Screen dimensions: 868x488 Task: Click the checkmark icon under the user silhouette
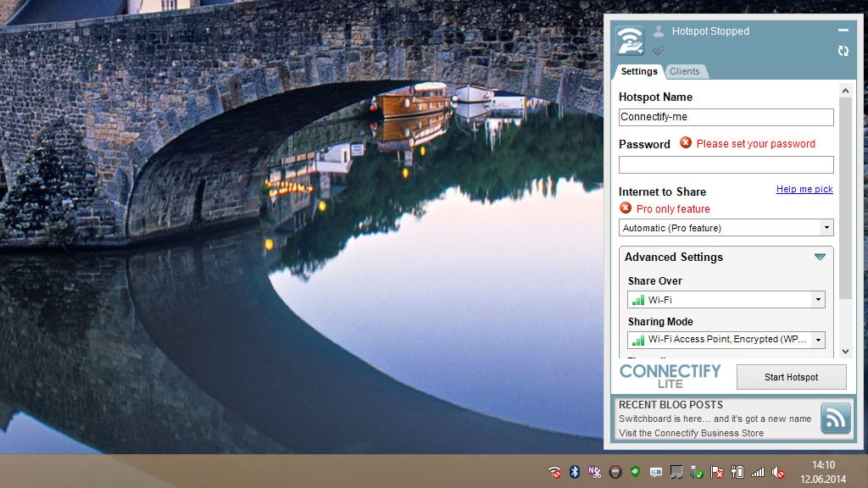click(x=659, y=51)
